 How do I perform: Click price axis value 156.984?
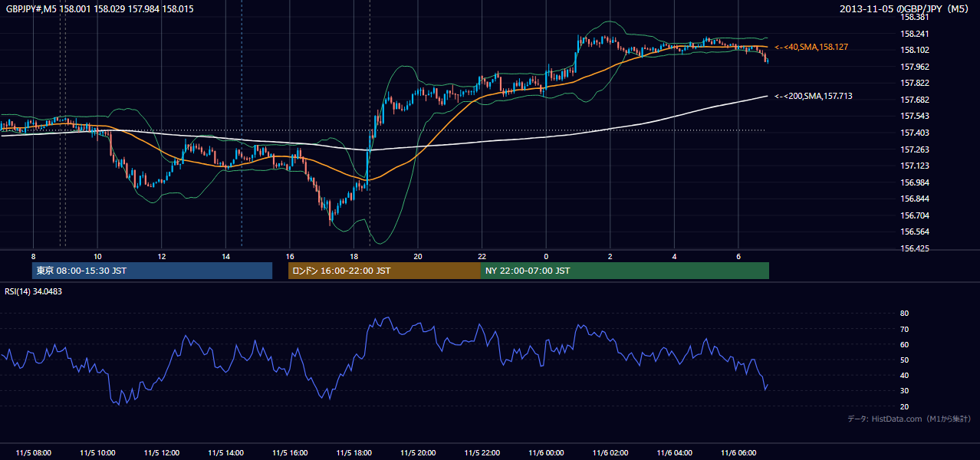(915, 182)
